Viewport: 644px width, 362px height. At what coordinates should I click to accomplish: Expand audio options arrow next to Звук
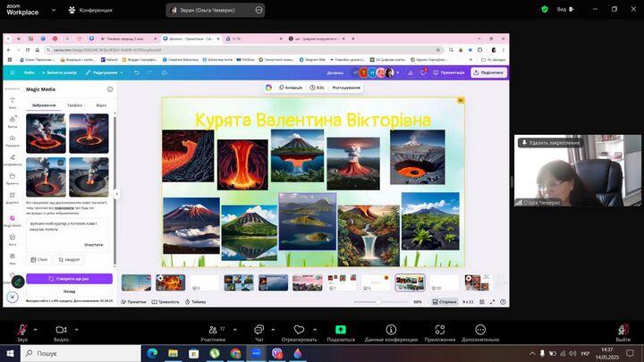(x=35, y=329)
